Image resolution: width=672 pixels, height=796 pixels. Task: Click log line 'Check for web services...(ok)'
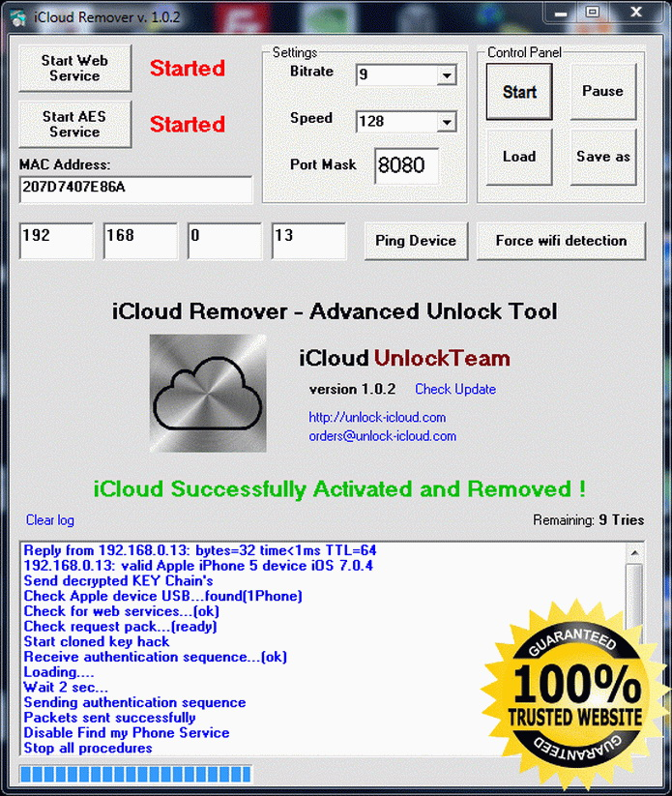pyautogui.click(x=121, y=611)
